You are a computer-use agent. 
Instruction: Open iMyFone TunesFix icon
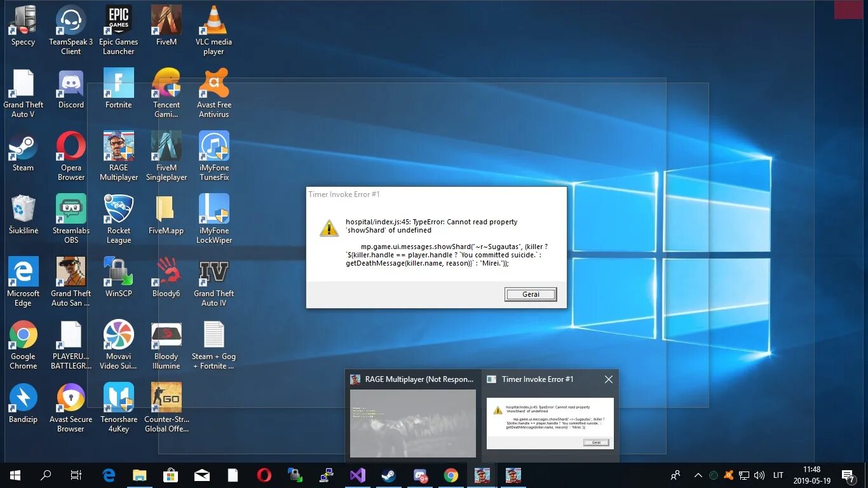214,156
